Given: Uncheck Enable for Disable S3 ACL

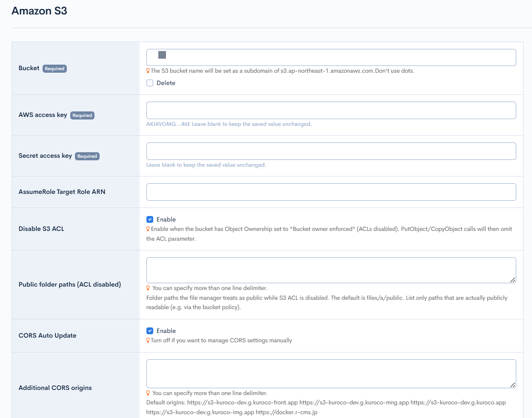Looking at the screenshot, I should tap(150, 219).
